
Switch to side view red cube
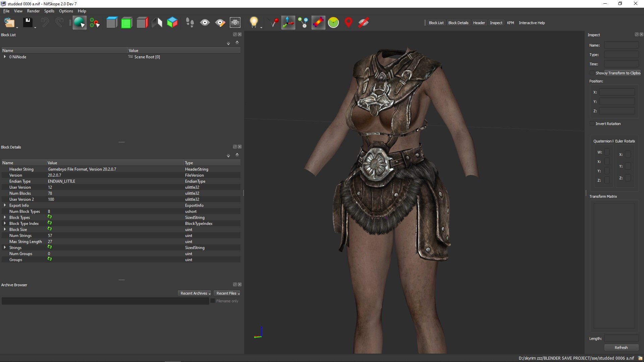pos(142,23)
